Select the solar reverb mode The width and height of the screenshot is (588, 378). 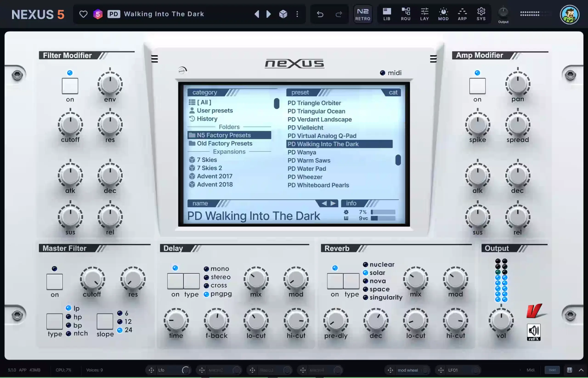click(365, 273)
